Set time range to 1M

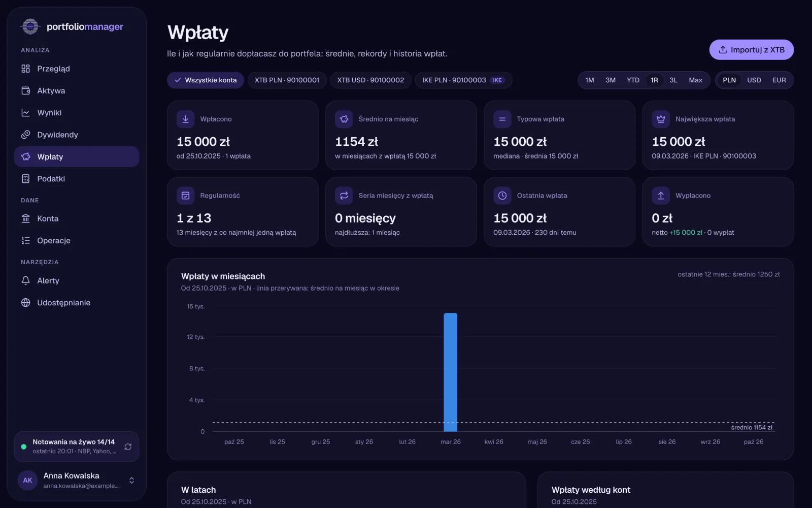point(590,80)
